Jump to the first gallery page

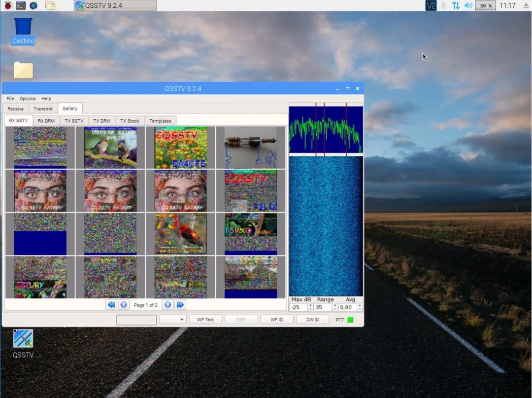[111, 305]
